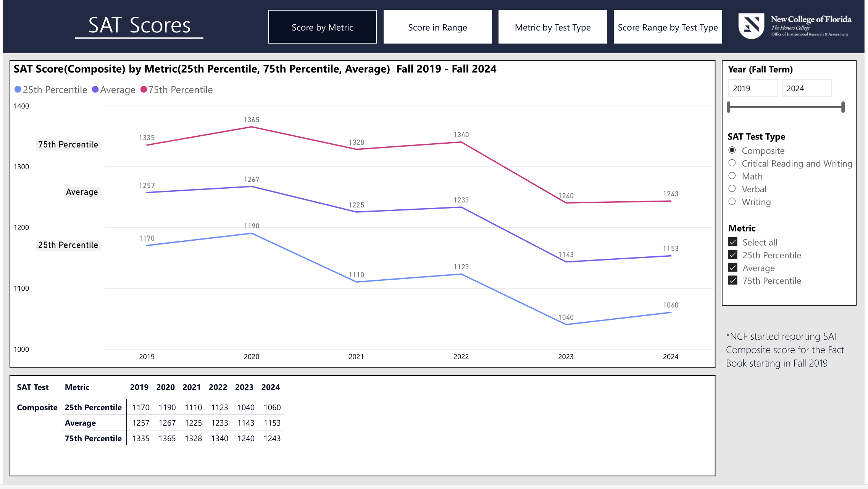Click the 25th Percentile legend marker
The image size is (868, 489).
(18, 89)
